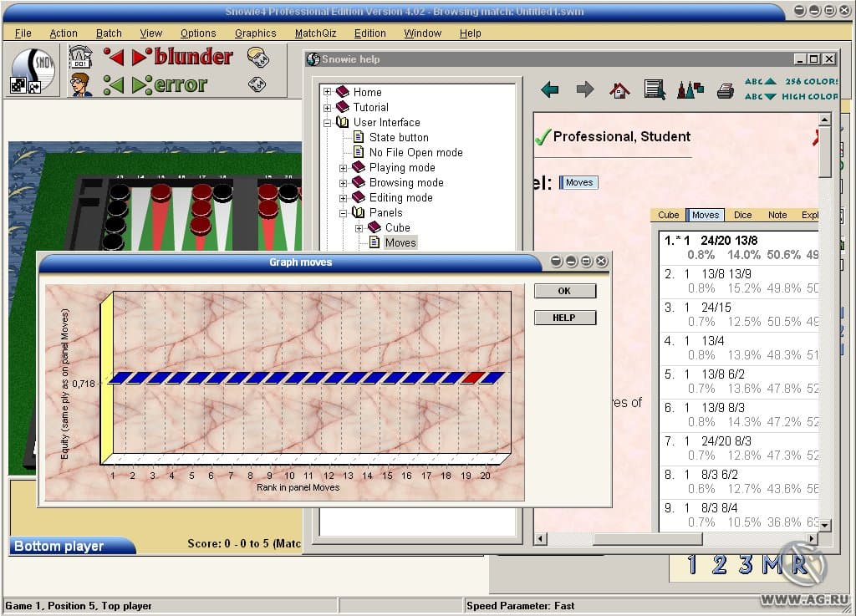Open the Options menu
856x616 pixels.
[x=198, y=33]
